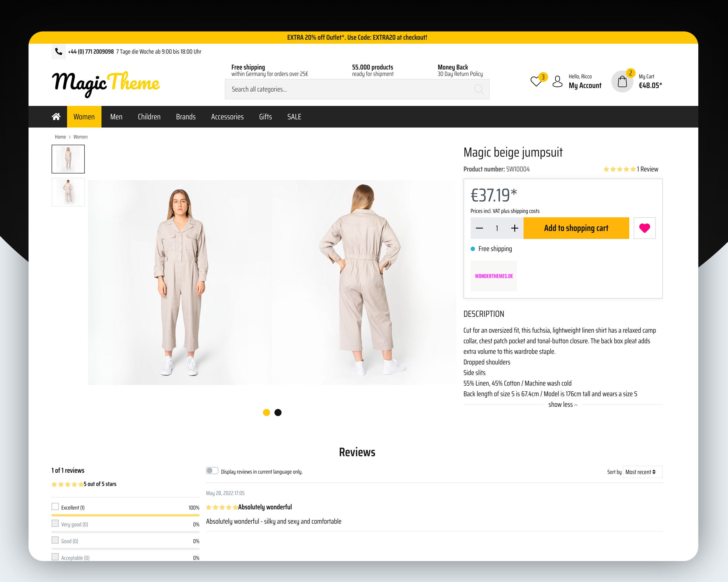Click the review's five star rating
This screenshot has height=582, width=728.
222,507
